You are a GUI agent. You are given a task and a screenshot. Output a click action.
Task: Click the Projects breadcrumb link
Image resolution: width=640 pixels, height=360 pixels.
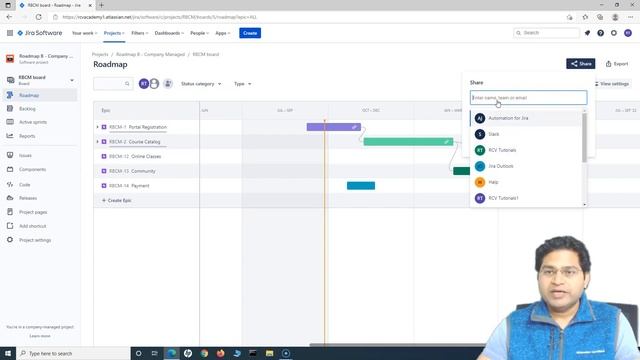click(x=100, y=54)
